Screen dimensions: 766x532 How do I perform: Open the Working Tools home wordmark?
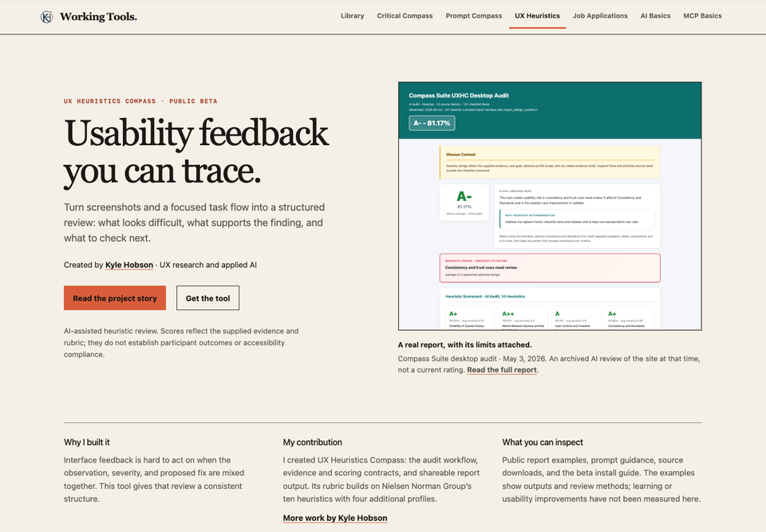pos(98,17)
